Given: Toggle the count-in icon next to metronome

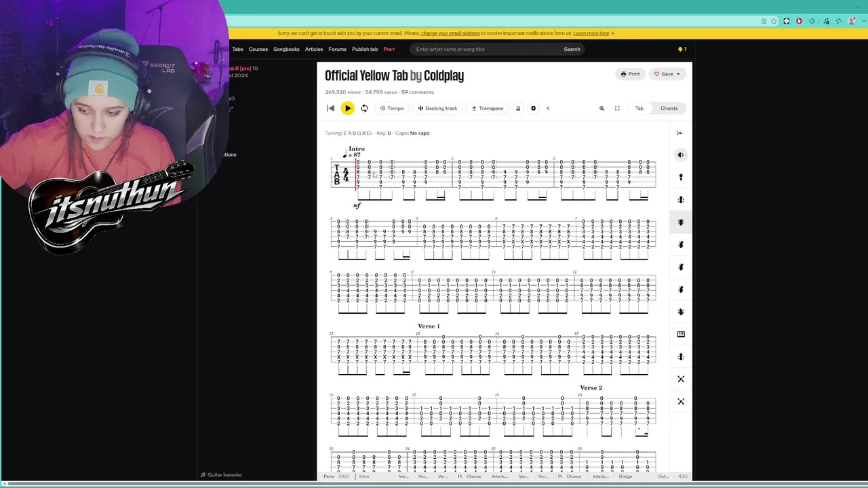Looking at the screenshot, I should (x=533, y=108).
